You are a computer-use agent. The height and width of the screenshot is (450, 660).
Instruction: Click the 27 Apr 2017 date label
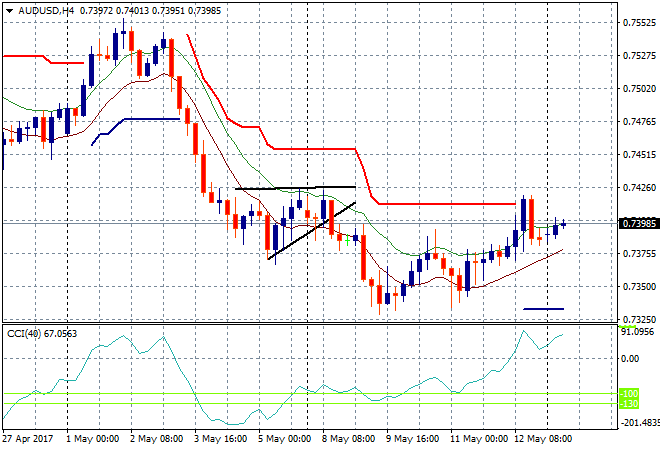click(x=27, y=439)
